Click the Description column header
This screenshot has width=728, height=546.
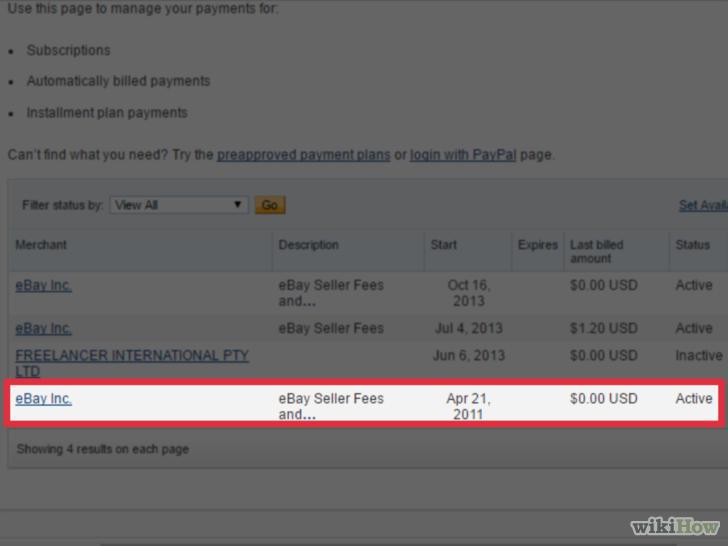tap(308, 245)
